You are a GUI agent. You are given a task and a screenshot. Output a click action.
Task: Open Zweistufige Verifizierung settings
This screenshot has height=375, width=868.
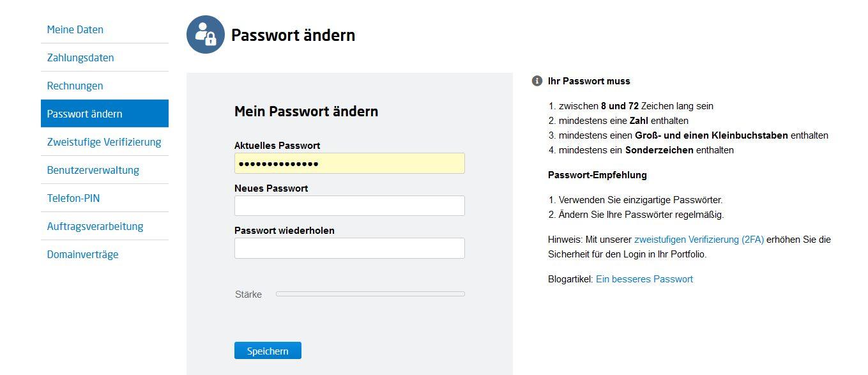click(x=104, y=142)
